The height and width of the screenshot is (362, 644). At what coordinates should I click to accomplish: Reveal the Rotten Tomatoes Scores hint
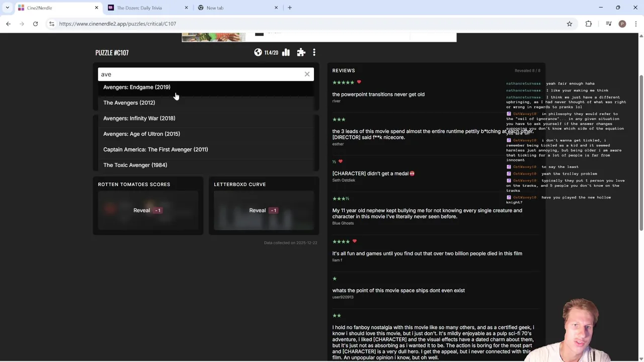[148, 210]
